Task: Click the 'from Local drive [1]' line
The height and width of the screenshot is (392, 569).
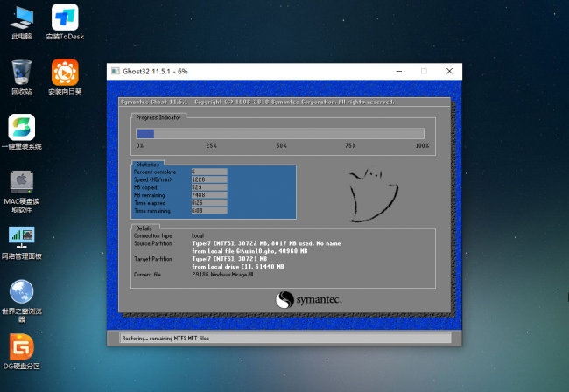Action: (x=238, y=267)
